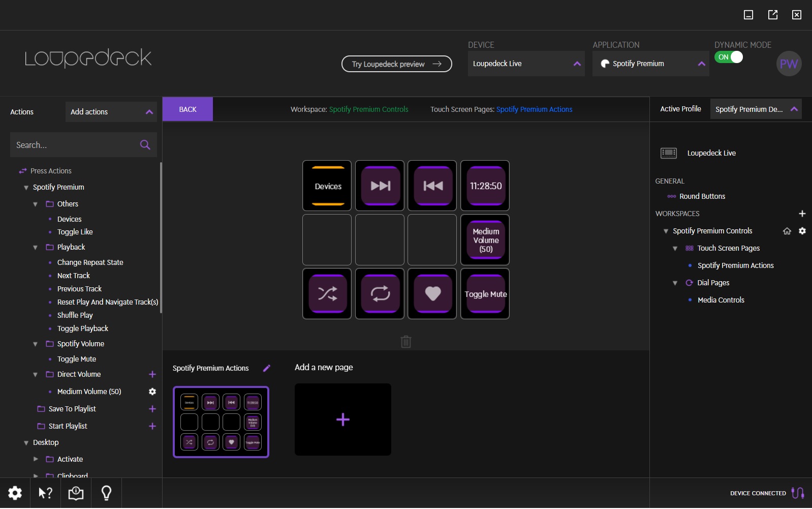Open Medium Volume (50) settings gear
812x509 pixels.
click(x=152, y=392)
